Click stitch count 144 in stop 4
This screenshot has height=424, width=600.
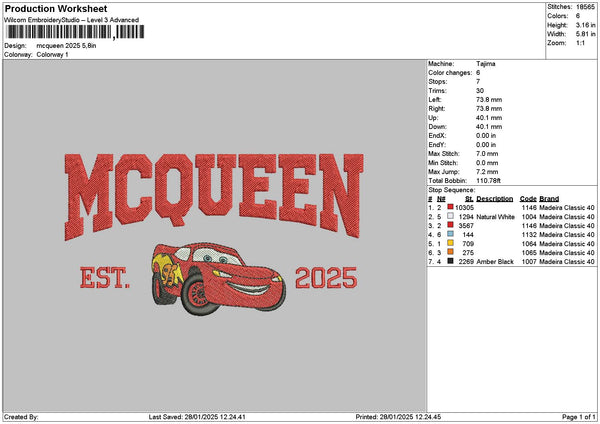[x=468, y=235]
